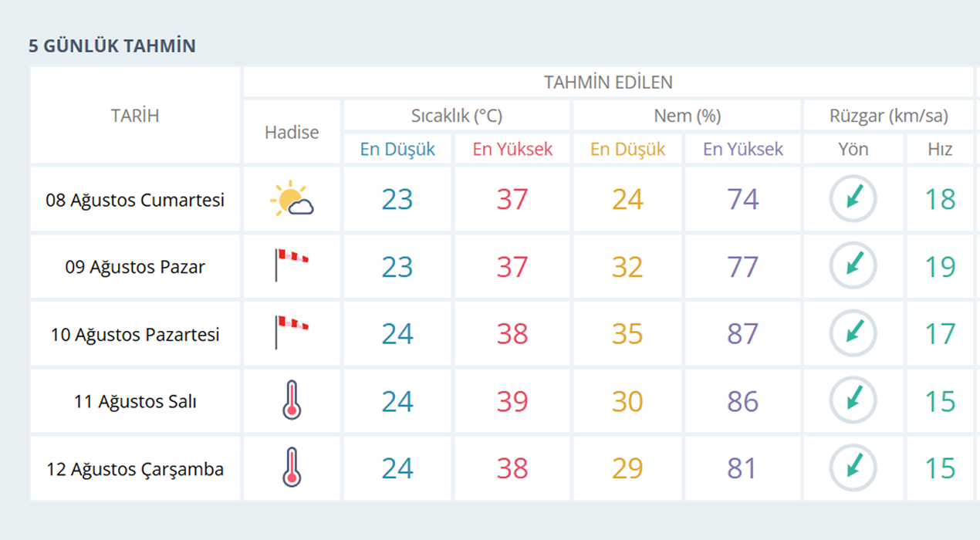The height and width of the screenshot is (540, 980).
Task: Click the Hadise column header
Action: [292, 132]
